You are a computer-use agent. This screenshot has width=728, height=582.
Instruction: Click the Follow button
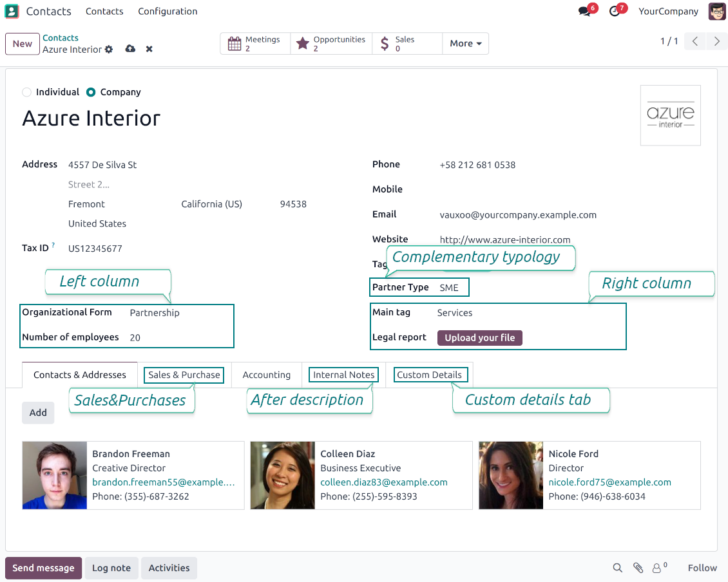(702, 568)
